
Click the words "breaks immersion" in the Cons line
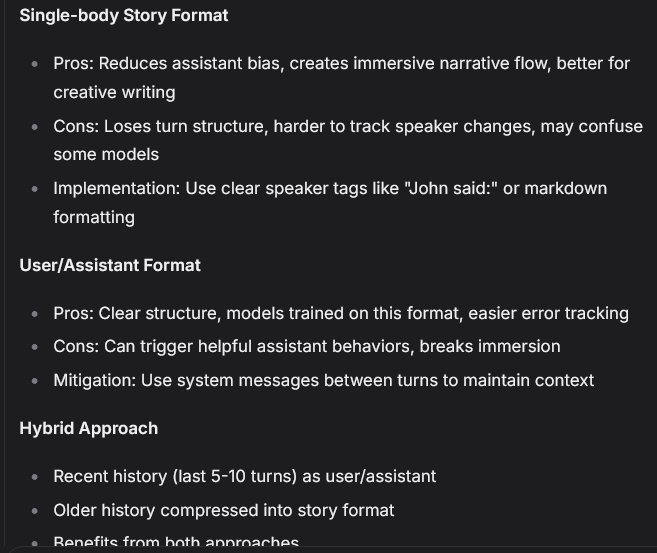pos(490,346)
